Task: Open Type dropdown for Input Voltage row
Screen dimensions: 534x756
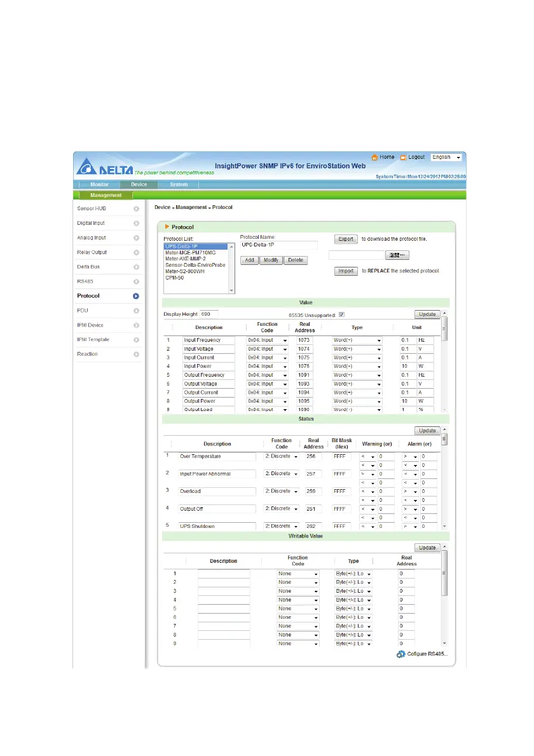Action: [x=357, y=349]
